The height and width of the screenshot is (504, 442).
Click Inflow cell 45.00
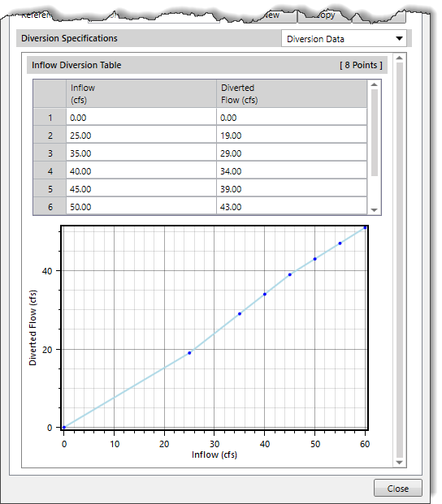(x=141, y=188)
